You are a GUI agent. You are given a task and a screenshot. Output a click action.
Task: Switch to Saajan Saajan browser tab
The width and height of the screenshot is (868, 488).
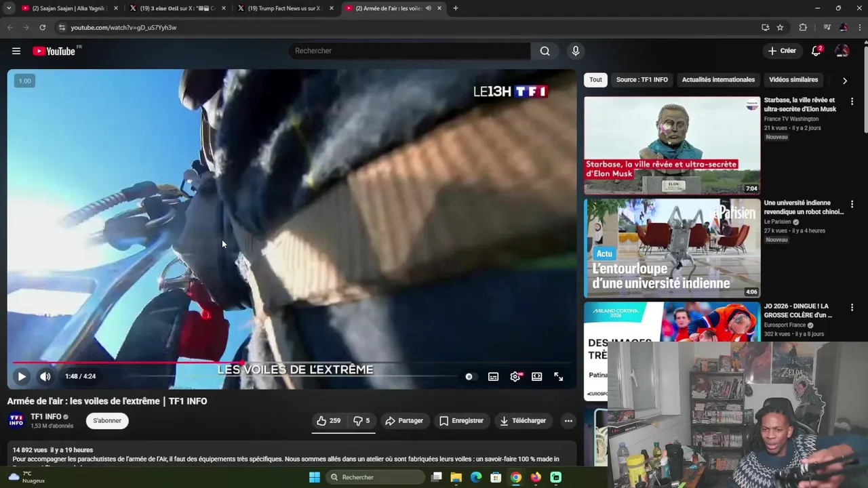click(x=68, y=8)
